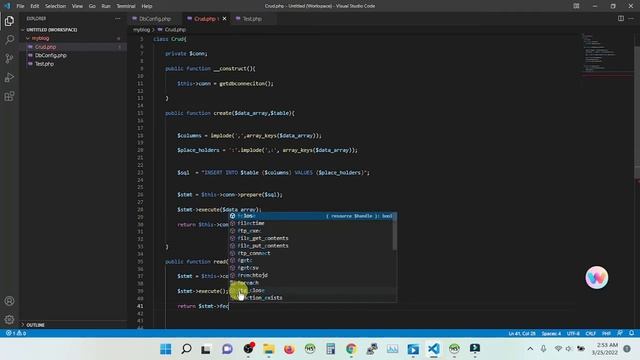
Task: Click the Spaces: 4 indentation status
Action: 551,333
